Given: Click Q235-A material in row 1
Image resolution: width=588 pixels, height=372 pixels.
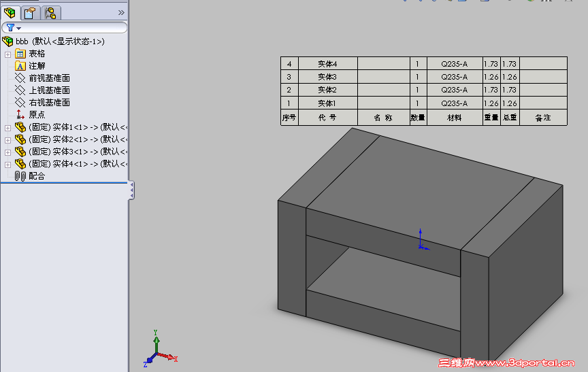Looking at the screenshot, I should (x=455, y=103).
